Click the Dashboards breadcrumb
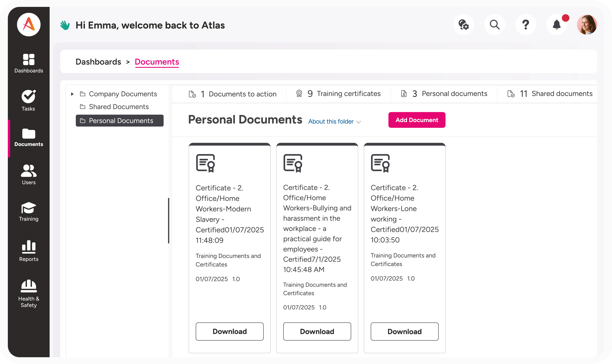Image resolution: width=612 pixels, height=364 pixels. 98,62
